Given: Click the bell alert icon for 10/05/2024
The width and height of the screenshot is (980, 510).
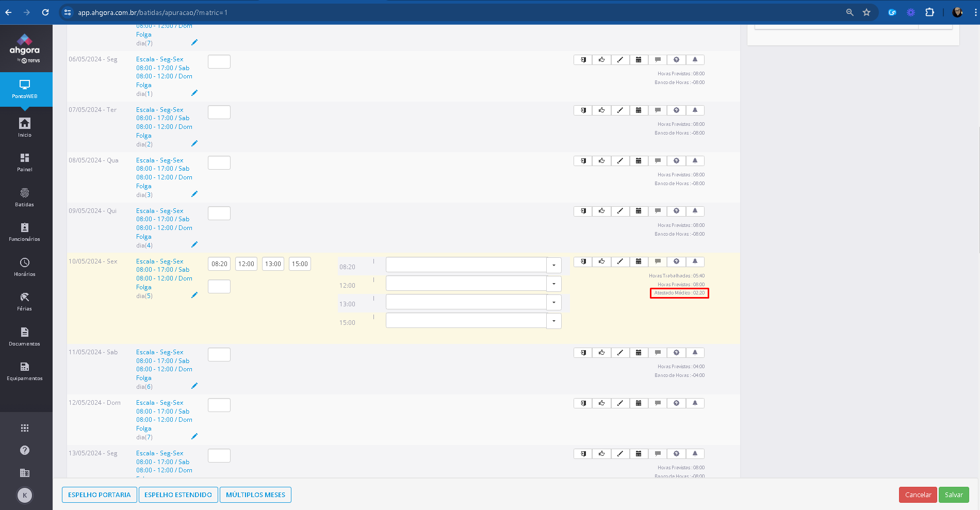Looking at the screenshot, I should (695, 261).
